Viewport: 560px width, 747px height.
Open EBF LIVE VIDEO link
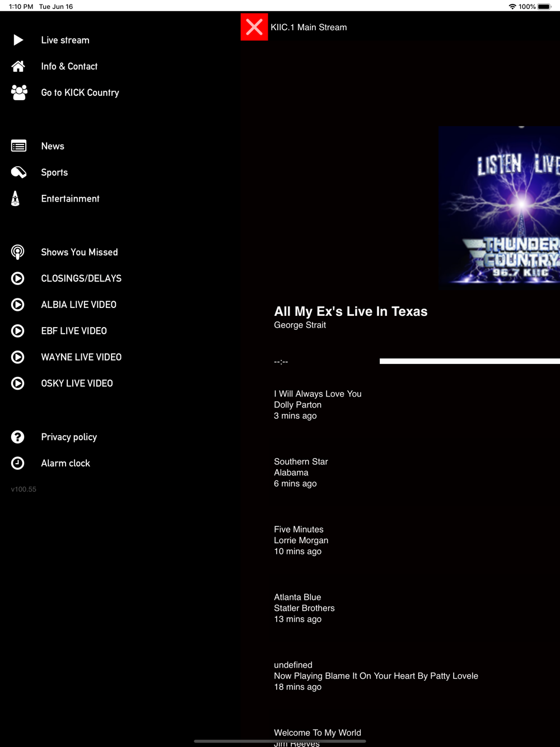[x=74, y=331]
